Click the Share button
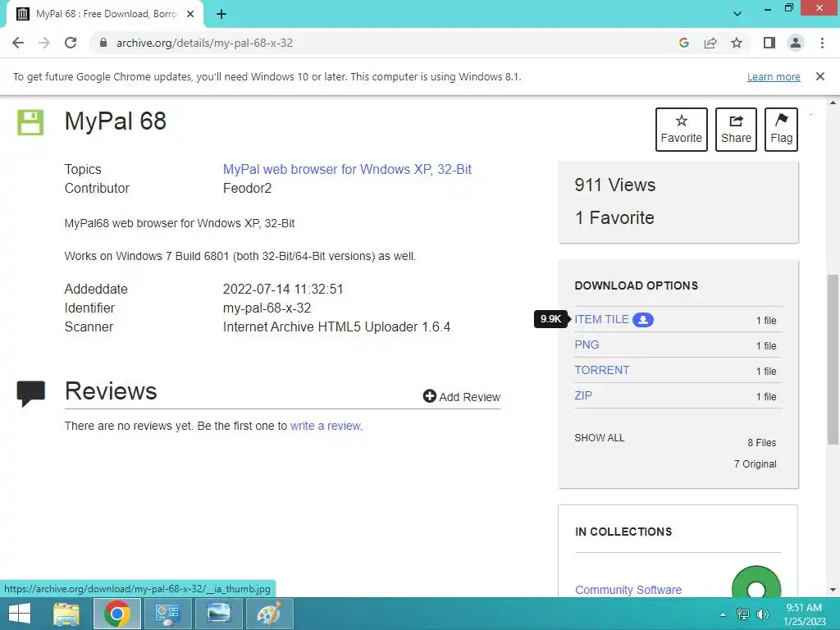 (736, 130)
